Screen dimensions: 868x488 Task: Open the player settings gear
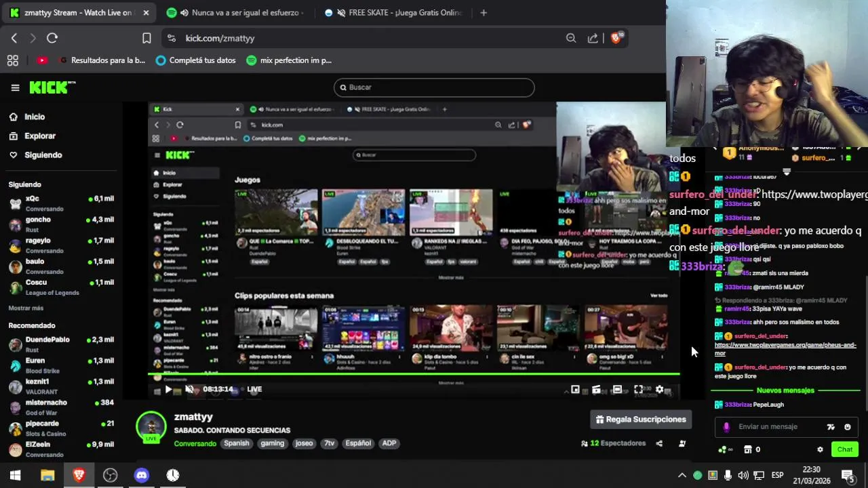659,389
